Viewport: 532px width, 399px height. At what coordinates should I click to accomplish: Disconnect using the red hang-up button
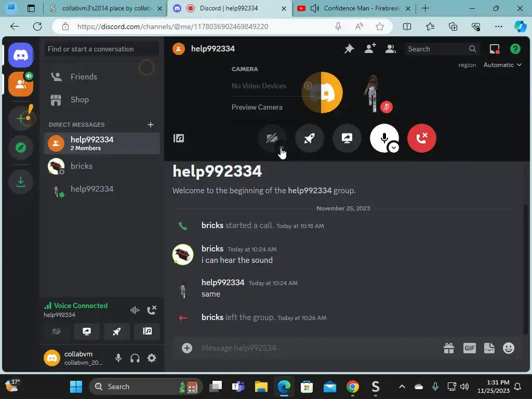[422, 138]
